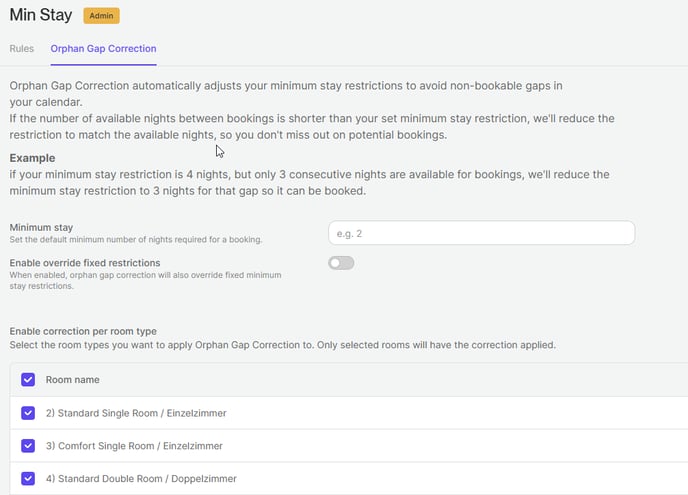Click the Min Stay page heading
The width and height of the screenshot is (688, 495).
(x=40, y=16)
